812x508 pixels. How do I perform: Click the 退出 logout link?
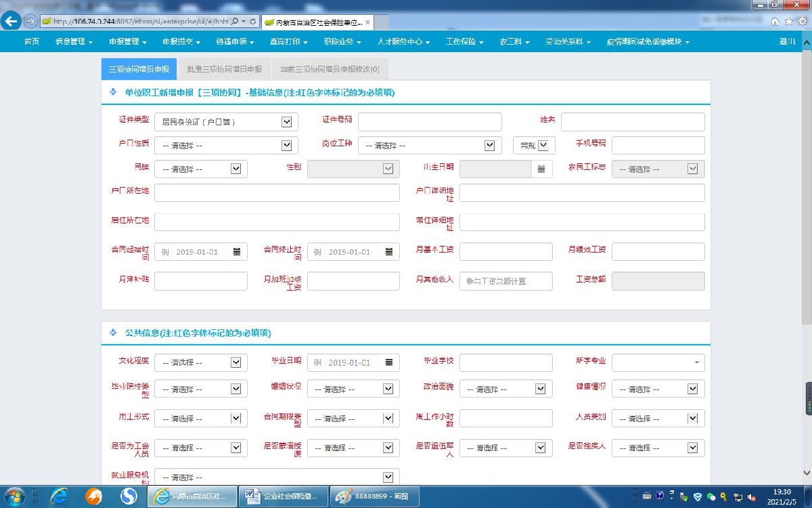coord(787,42)
